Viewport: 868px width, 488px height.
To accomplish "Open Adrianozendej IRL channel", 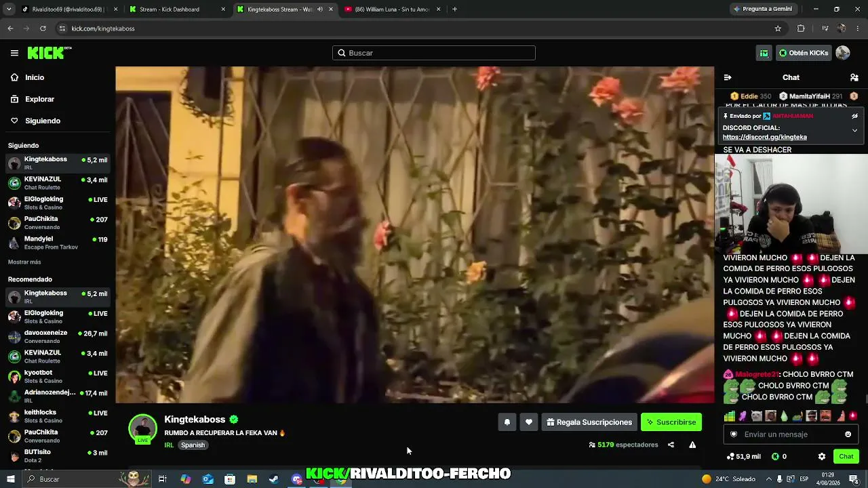I will point(58,396).
